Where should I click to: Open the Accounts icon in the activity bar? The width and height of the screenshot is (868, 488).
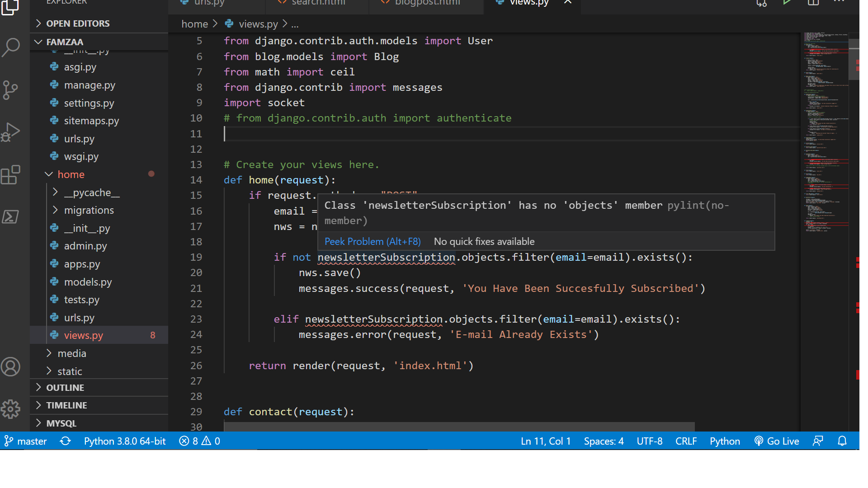[x=11, y=367]
